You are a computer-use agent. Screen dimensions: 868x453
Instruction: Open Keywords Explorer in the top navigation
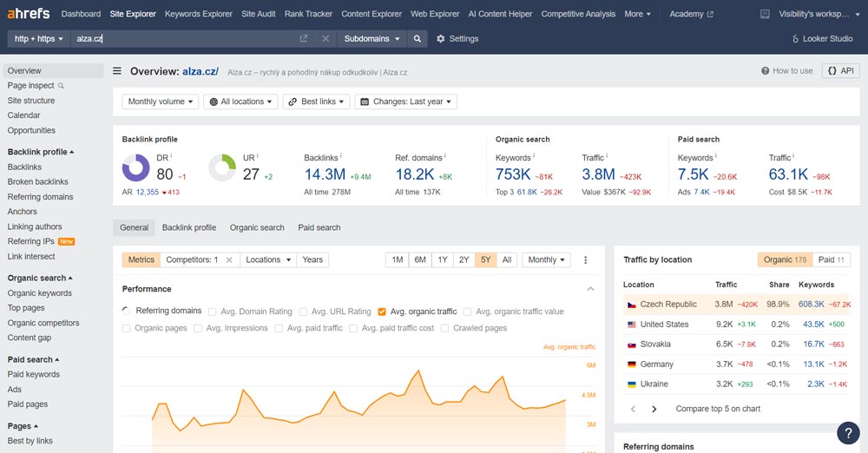[x=199, y=14]
